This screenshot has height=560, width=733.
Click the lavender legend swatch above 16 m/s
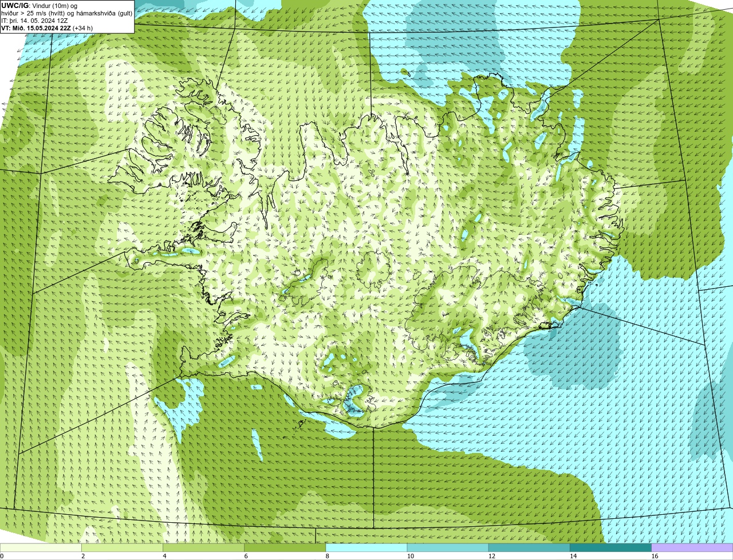point(692,547)
